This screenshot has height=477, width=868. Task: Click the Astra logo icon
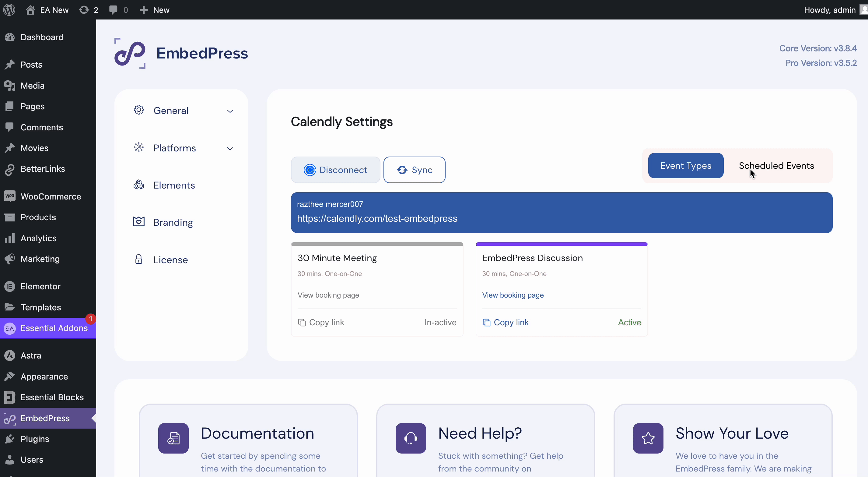point(10,355)
